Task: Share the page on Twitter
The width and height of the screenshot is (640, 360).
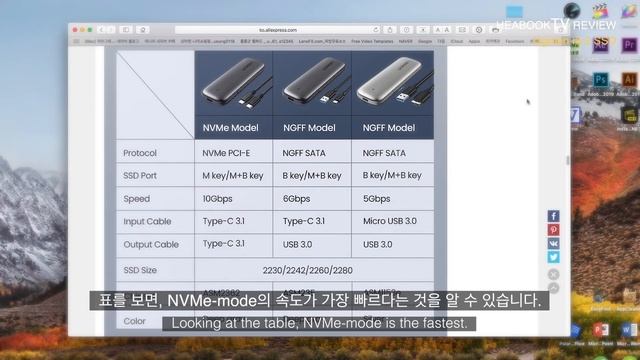Action: coord(553,257)
